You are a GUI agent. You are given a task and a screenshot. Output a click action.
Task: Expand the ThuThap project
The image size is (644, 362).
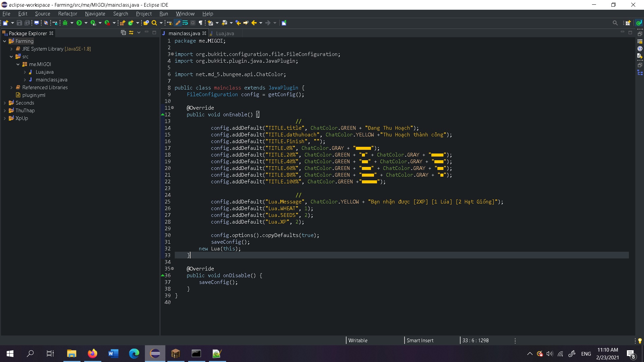pyautogui.click(x=5, y=111)
